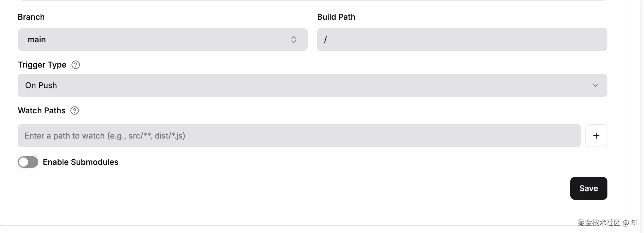Viewport: 644px width, 233px height.
Task: Toggle the Enable Submodules switch
Action: 28,162
